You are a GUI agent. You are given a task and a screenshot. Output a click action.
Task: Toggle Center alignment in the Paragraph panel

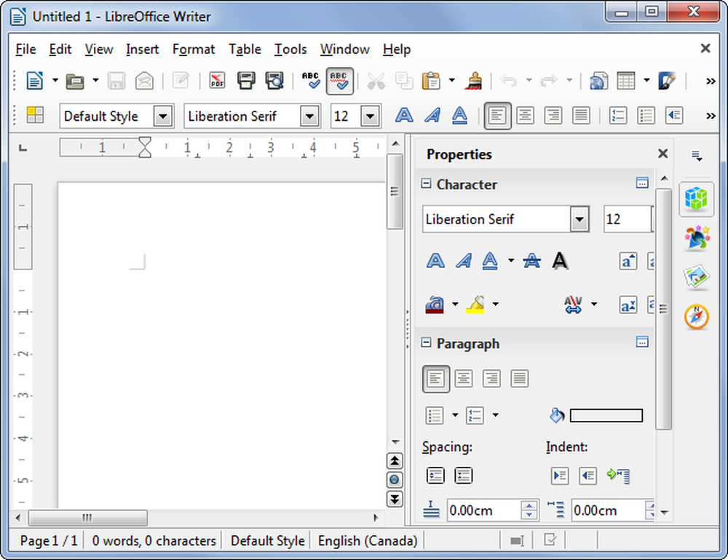463,379
